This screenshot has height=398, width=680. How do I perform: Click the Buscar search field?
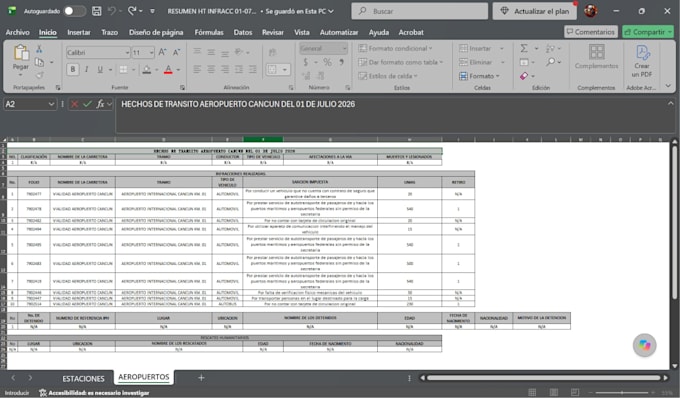(419, 11)
